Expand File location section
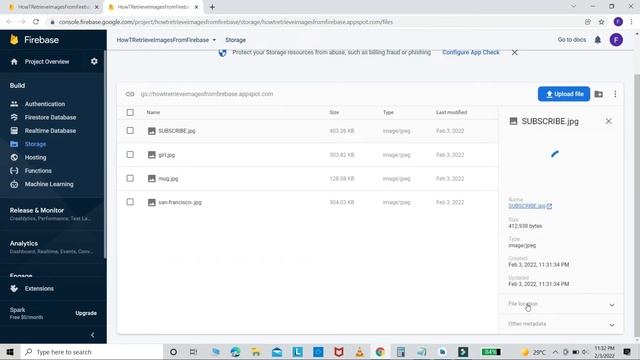This screenshot has height=360, width=640. (x=561, y=304)
